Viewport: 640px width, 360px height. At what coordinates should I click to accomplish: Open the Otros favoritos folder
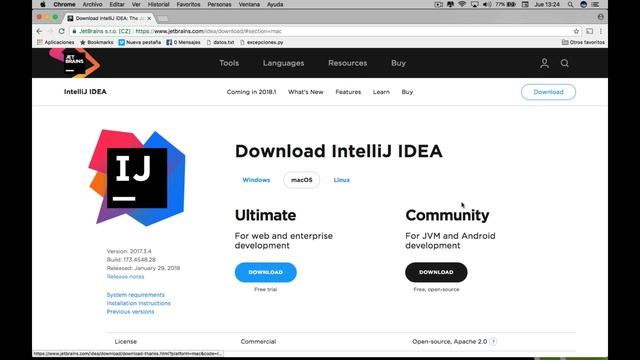[x=583, y=42]
